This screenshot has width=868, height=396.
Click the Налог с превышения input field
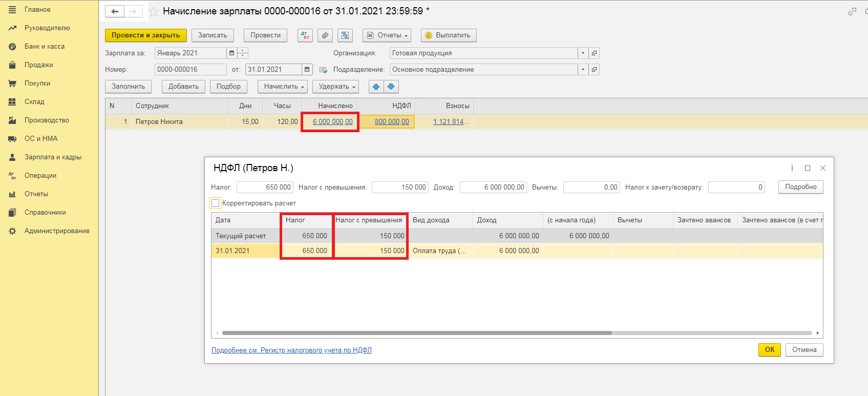point(400,187)
